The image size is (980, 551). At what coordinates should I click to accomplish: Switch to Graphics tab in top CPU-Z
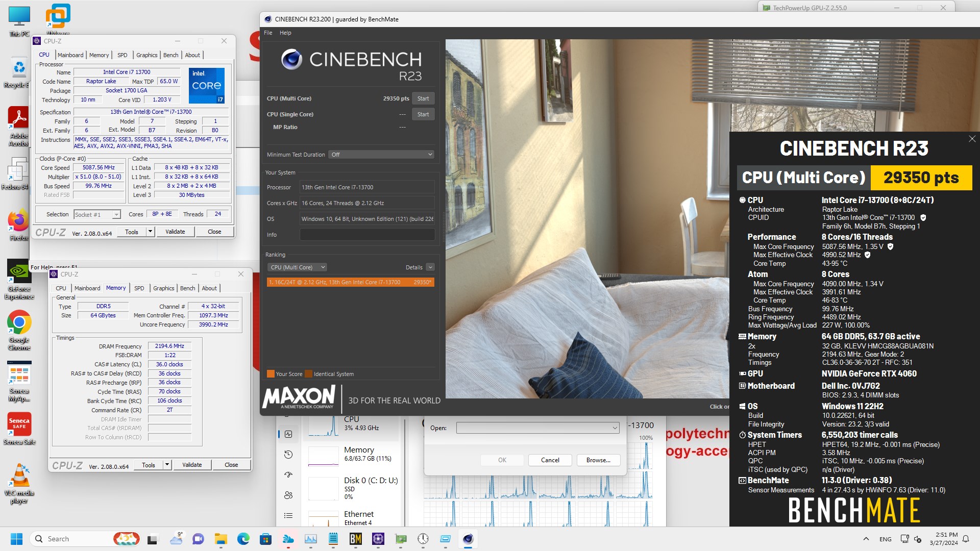[147, 55]
